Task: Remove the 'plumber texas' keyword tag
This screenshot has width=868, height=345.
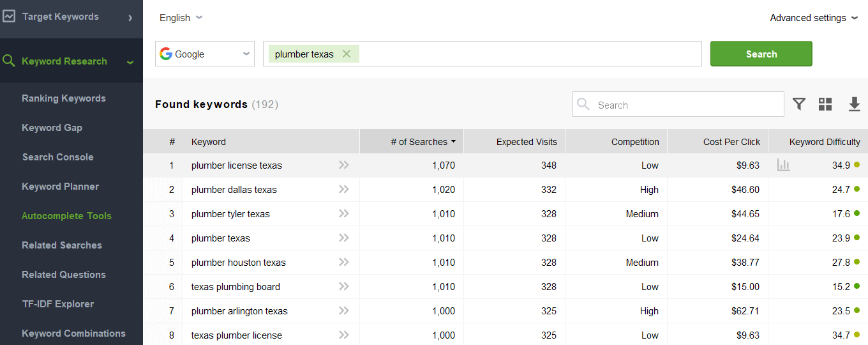Action: point(347,54)
